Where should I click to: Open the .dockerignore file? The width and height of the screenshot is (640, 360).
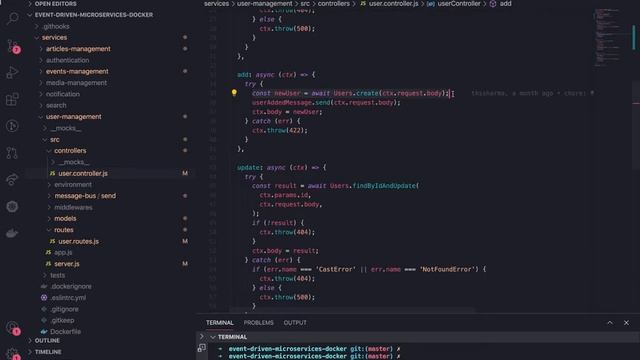click(71, 287)
